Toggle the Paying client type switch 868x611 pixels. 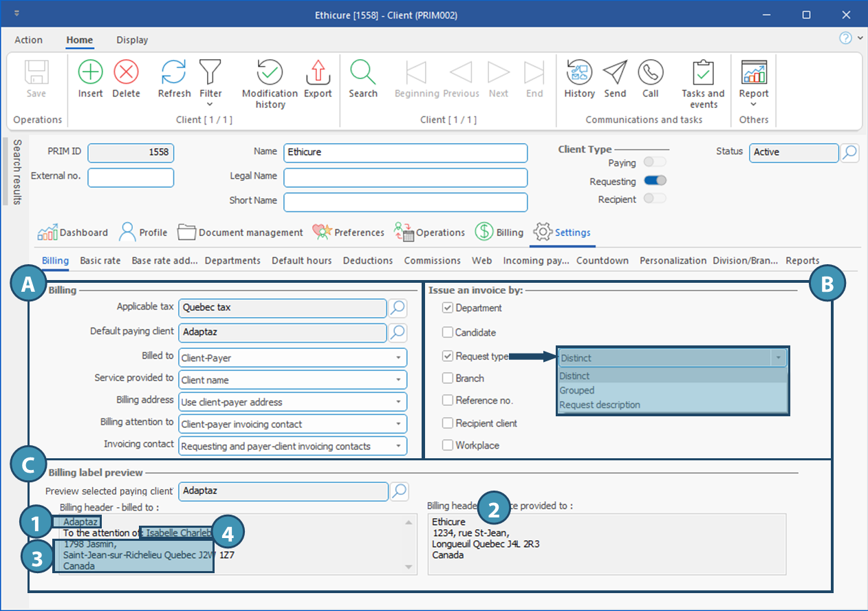point(655,162)
